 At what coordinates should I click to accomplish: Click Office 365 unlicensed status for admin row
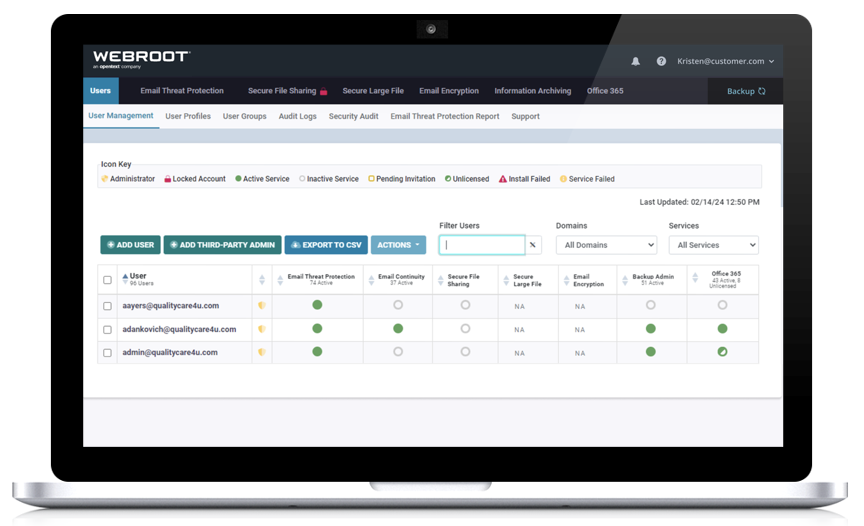point(722,351)
